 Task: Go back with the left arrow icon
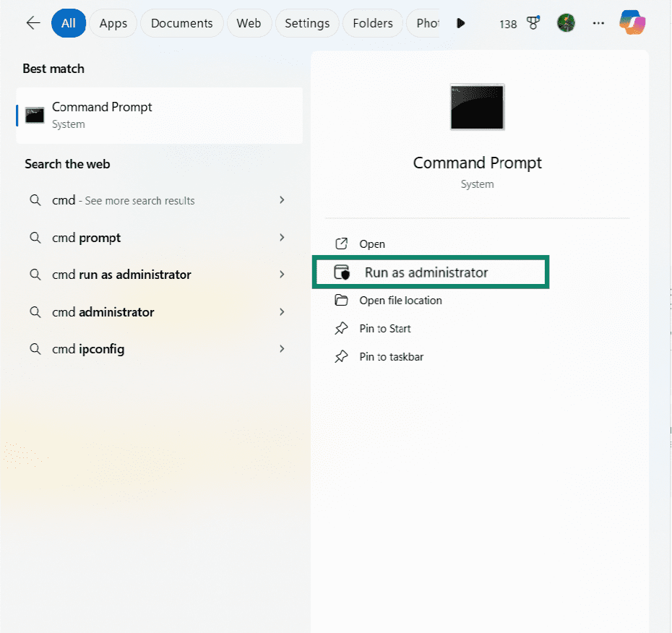[33, 23]
